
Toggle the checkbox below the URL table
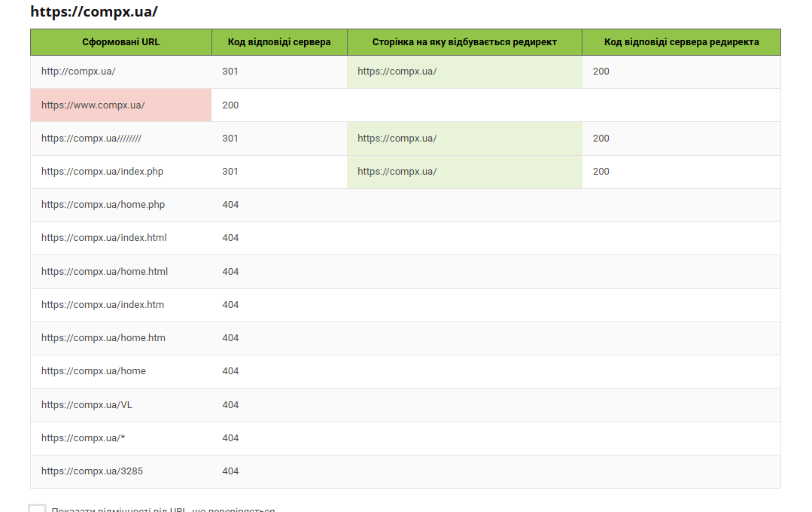click(38, 510)
